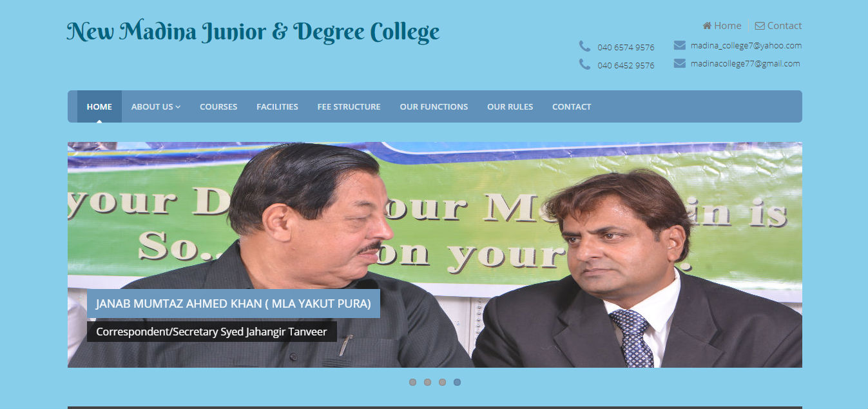Screen dimensions: 868x409
Task: Expand the About Us dropdown menu
Action: [156, 106]
